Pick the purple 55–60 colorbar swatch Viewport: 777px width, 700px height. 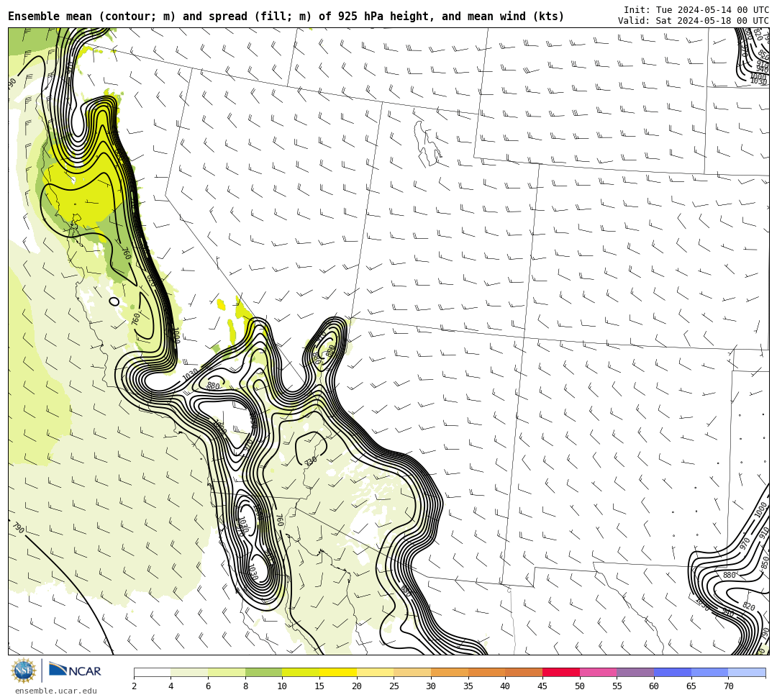(635, 673)
